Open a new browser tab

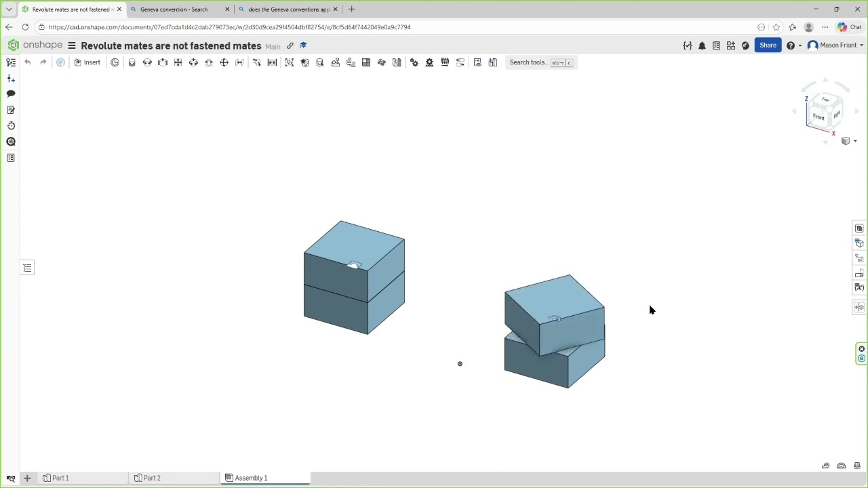351,9
